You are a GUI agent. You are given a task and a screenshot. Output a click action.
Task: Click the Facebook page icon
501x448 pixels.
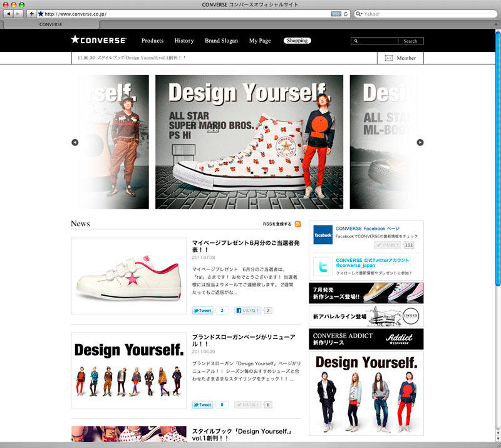click(323, 235)
